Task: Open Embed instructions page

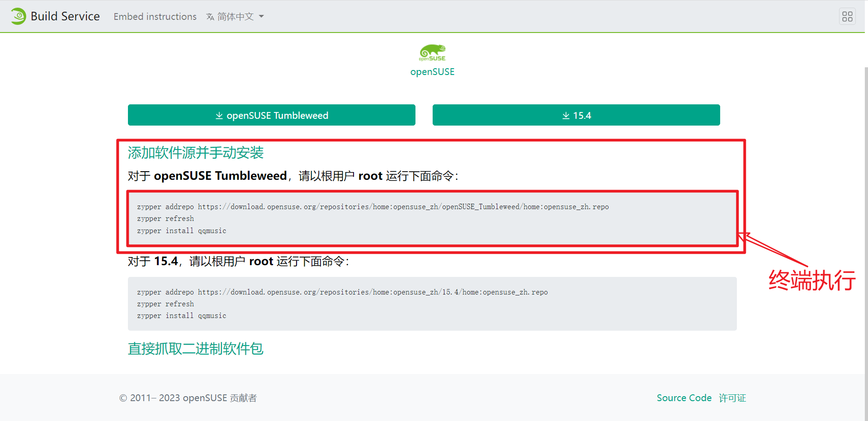Action: point(155,17)
